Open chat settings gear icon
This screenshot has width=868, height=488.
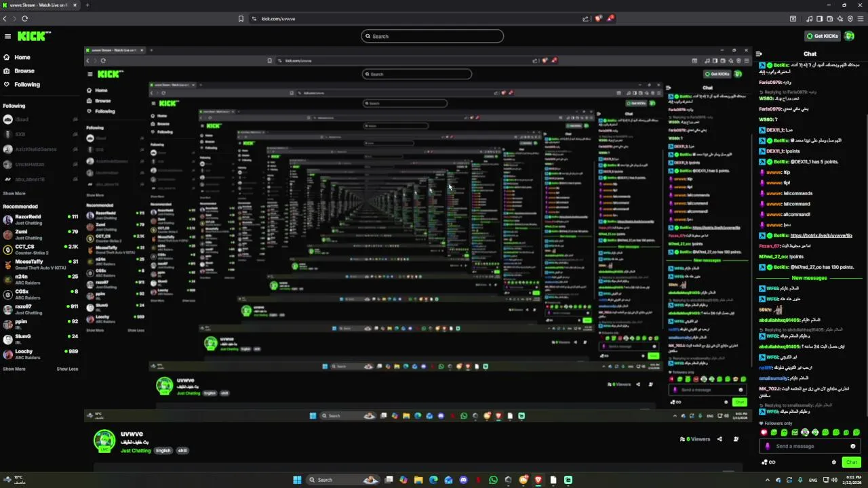pyautogui.click(x=834, y=462)
